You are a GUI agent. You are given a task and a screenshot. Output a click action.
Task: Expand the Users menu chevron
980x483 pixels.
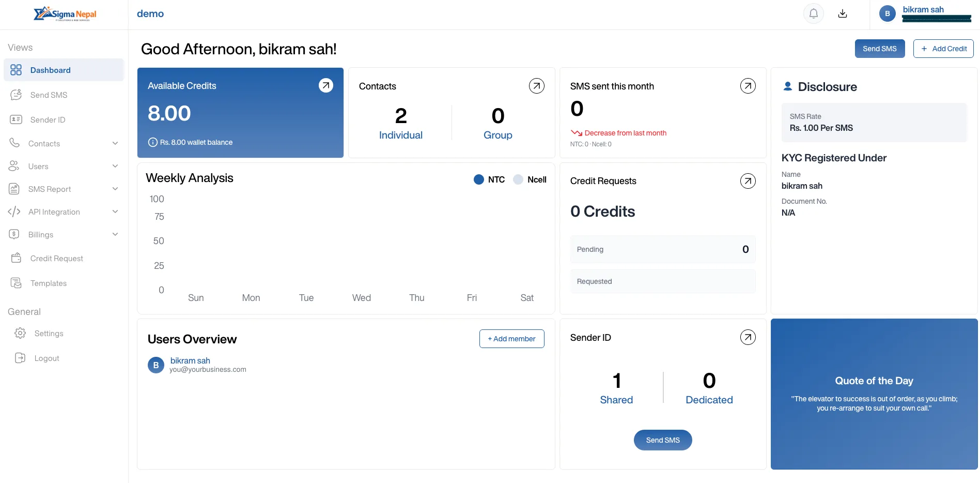point(115,166)
